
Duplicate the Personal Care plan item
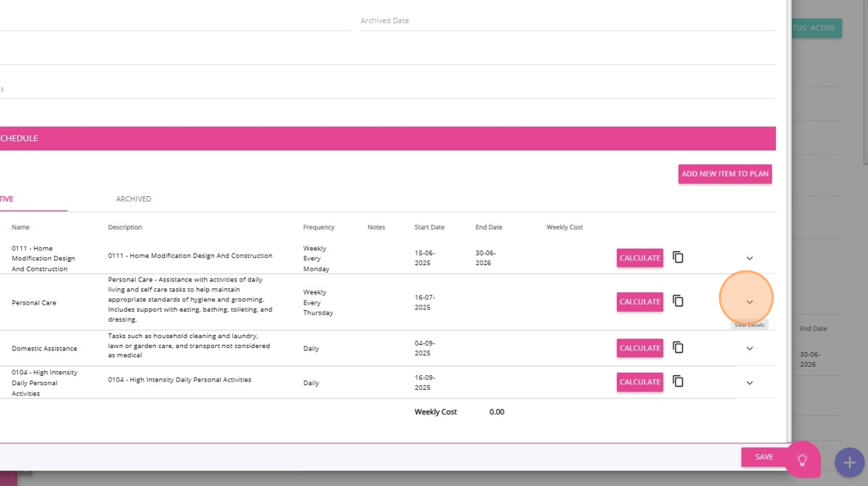tap(678, 302)
